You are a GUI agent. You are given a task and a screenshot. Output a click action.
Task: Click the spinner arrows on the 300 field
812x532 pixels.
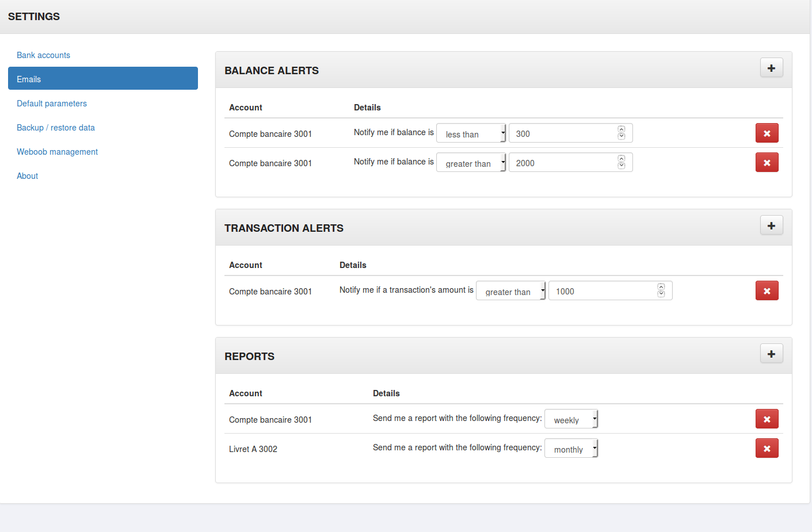622,133
